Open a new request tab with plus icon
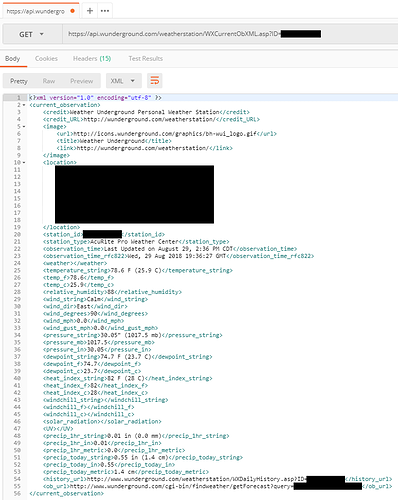 (90, 11)
